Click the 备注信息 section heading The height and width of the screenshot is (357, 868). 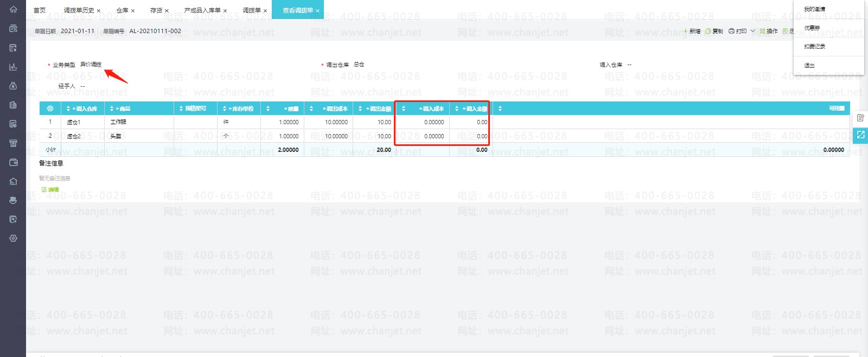[x=51, y=163]
